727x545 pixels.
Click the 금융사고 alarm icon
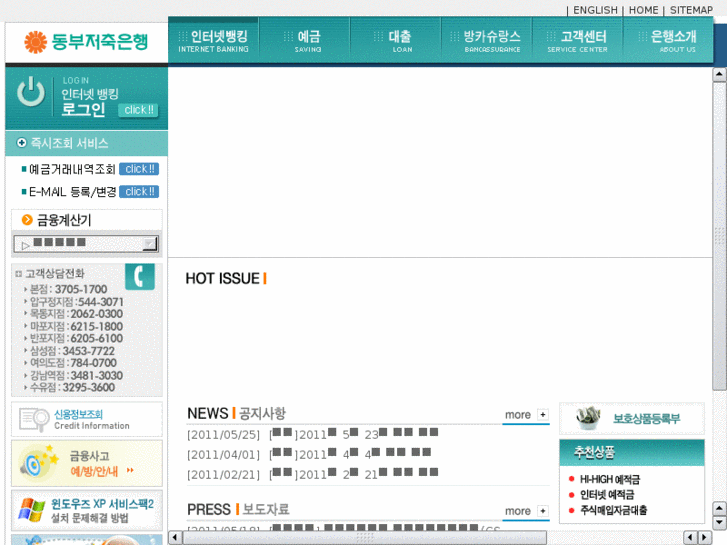tap(39, 463)
